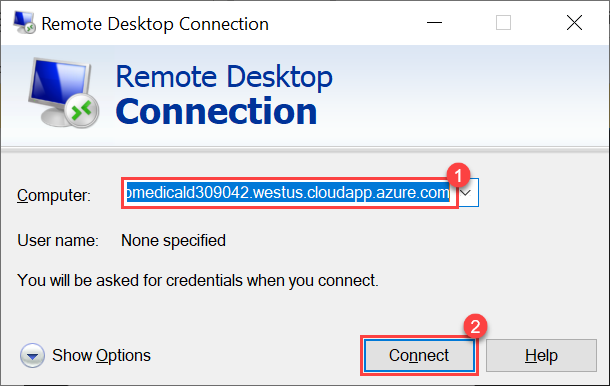The width and height of the screenshot is (610, 386).
Task: Minimize the Remote Desktop Connection window
Action: [434, 23]
